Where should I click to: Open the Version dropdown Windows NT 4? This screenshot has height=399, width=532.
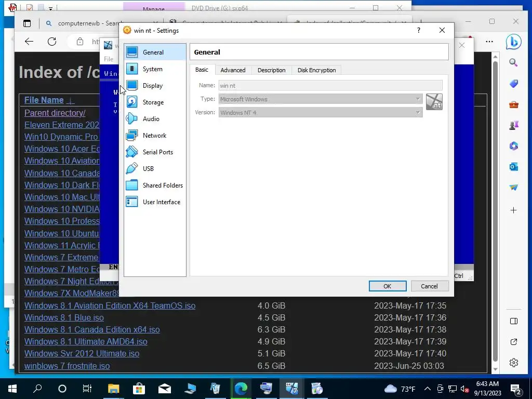321,113
